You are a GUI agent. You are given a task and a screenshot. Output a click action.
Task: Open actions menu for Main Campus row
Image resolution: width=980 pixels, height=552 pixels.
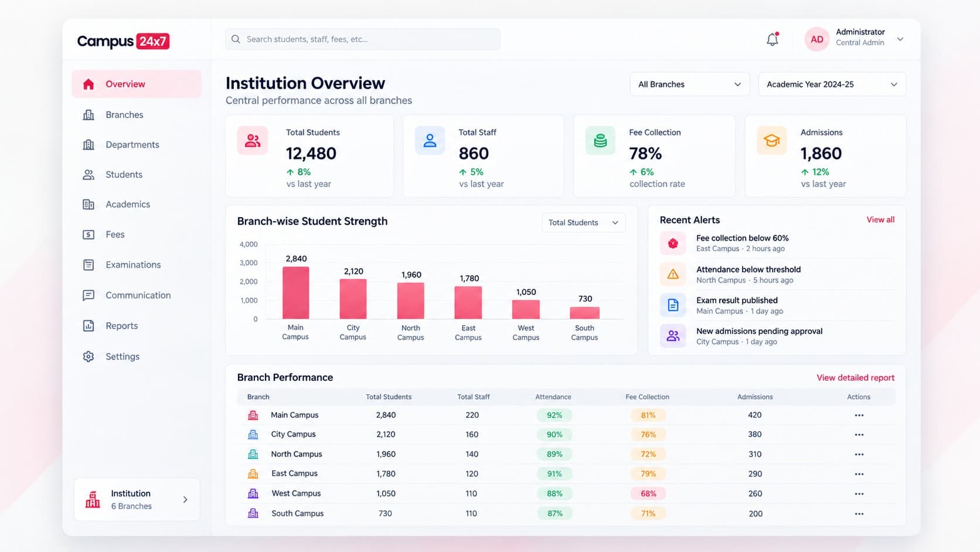click(859, 415)
